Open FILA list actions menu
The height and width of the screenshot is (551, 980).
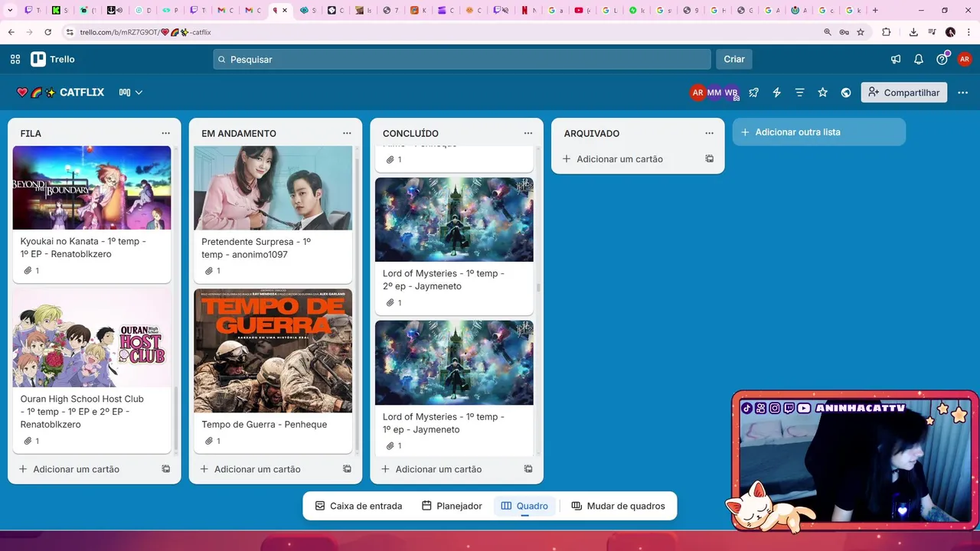point(165,133)
